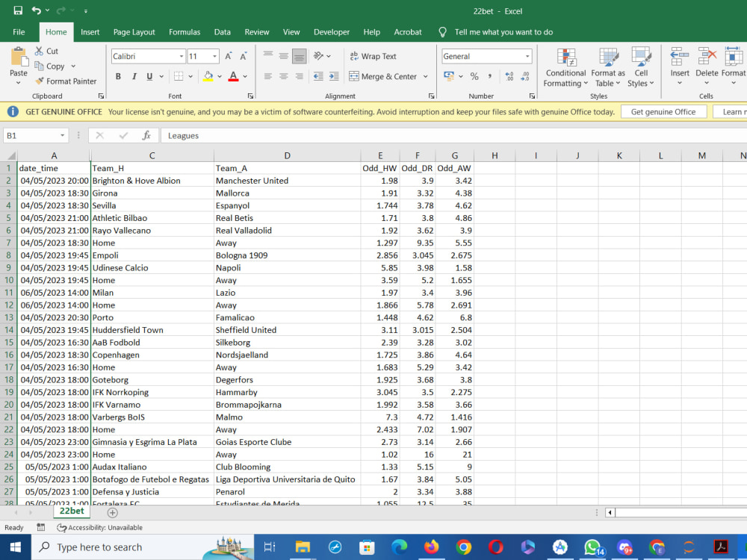
Task: Switch to the Formulas tab
Action: pos(185,32)
